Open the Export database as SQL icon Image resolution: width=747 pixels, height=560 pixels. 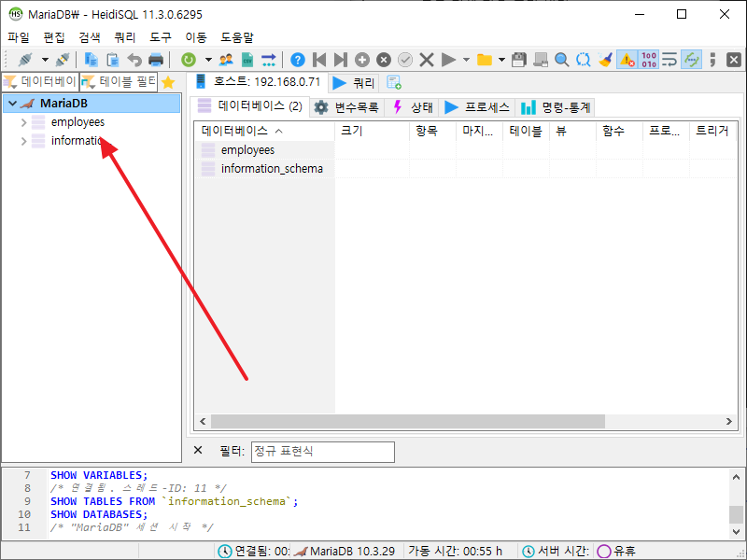(x=269, y=60)
